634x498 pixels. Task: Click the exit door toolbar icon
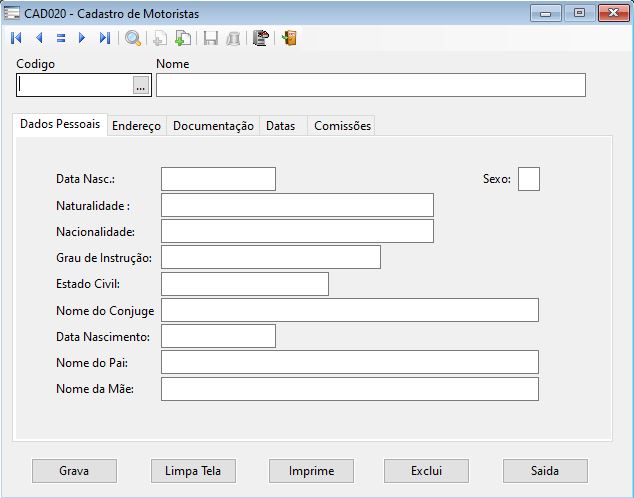tap(289, 39)
